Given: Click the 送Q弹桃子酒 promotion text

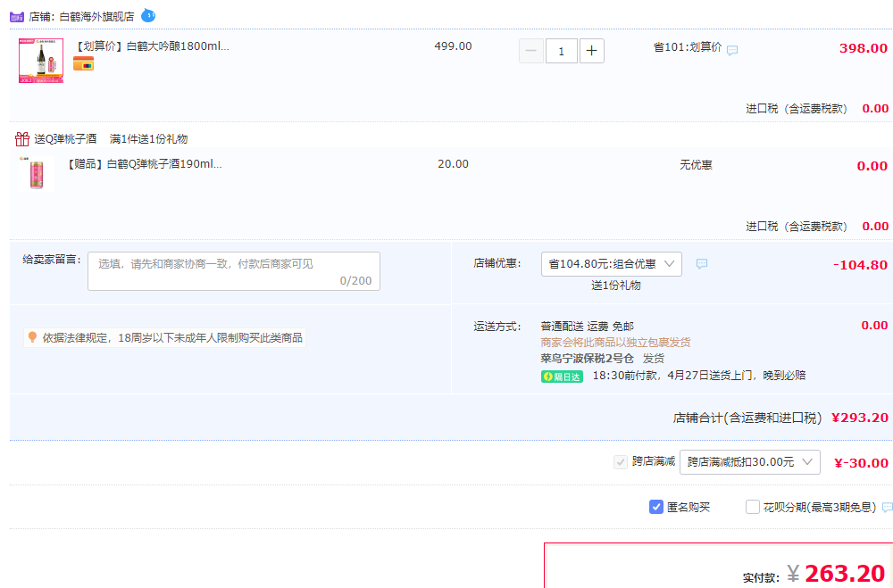Looking at the screenshot, I should (x=65, y=139).
